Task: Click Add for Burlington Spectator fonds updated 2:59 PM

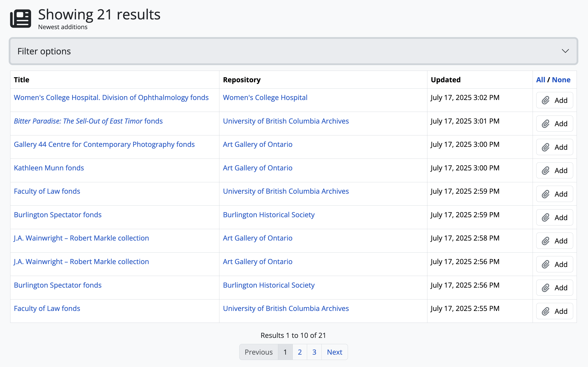Action: (554, 217)
